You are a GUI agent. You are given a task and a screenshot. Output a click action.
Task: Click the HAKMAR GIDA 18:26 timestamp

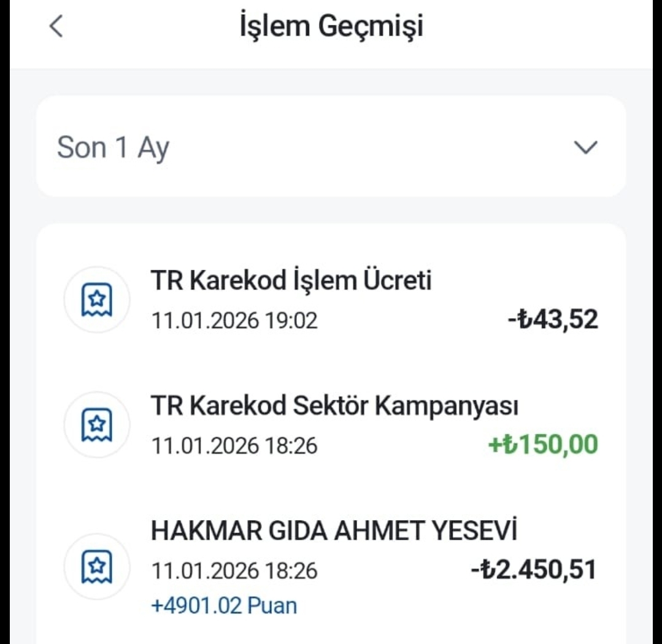point(234,572)
